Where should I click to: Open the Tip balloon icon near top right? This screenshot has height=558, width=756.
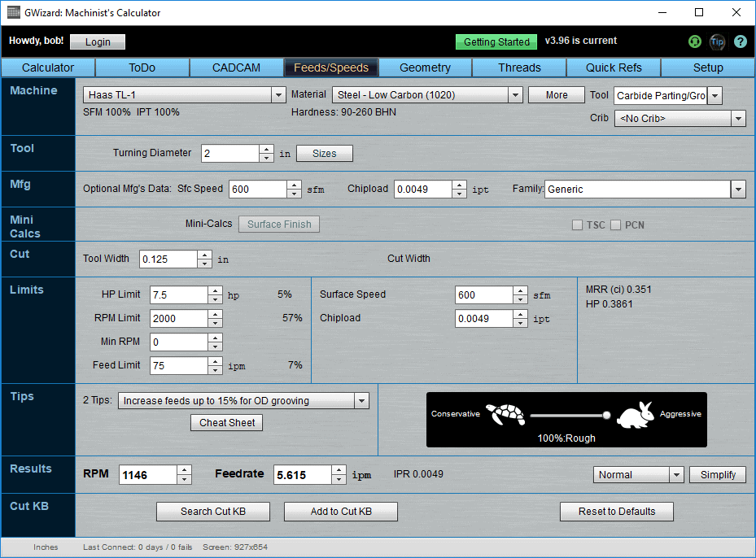[717, 41]
